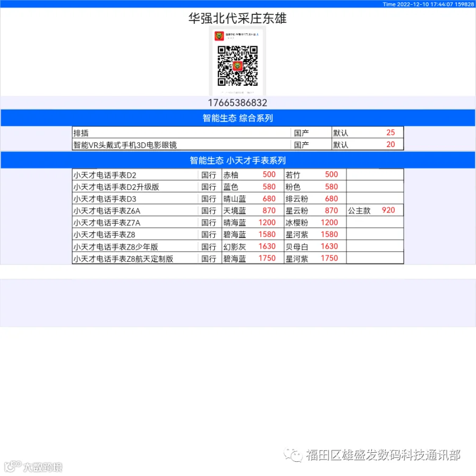
Task: Click the title 华强北代采庄东雄
Action: point(237,18)
